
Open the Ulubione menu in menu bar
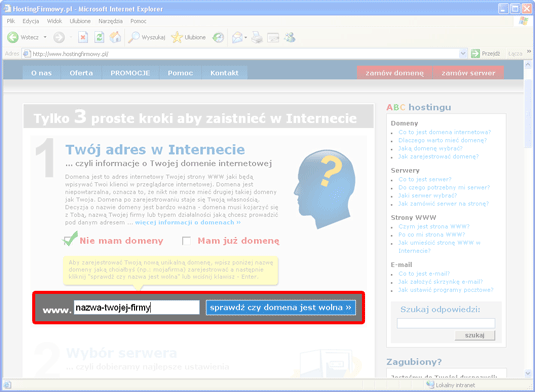coord(80,21)
